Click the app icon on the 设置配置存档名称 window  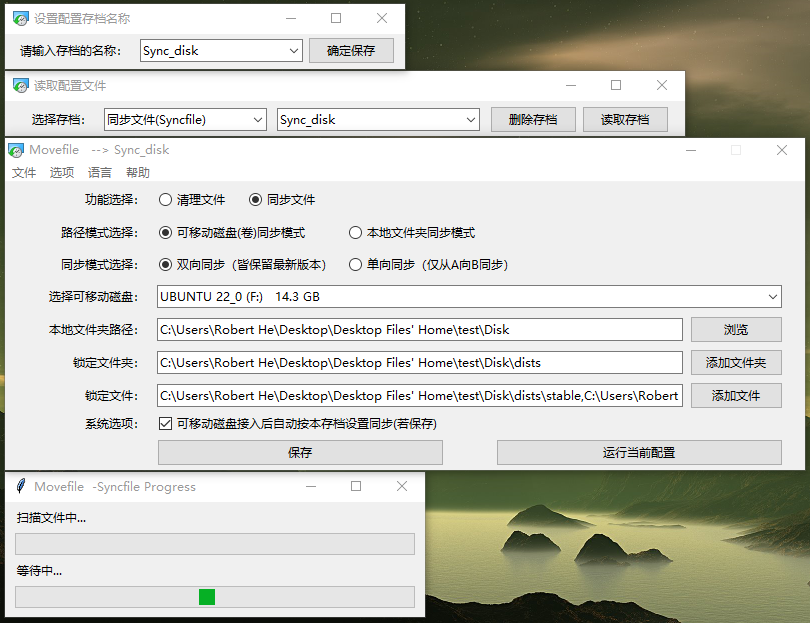pyautogui.click(x=20, y=18)
